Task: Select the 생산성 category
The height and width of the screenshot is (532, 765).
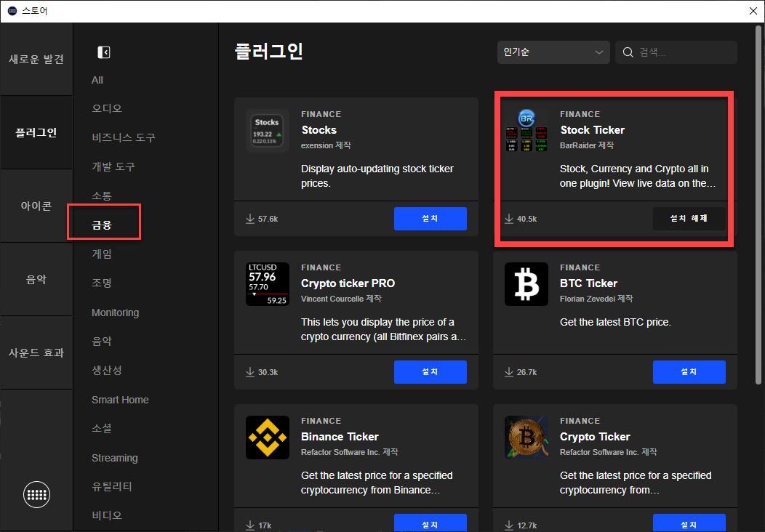Action: click(x=107, y=371)
